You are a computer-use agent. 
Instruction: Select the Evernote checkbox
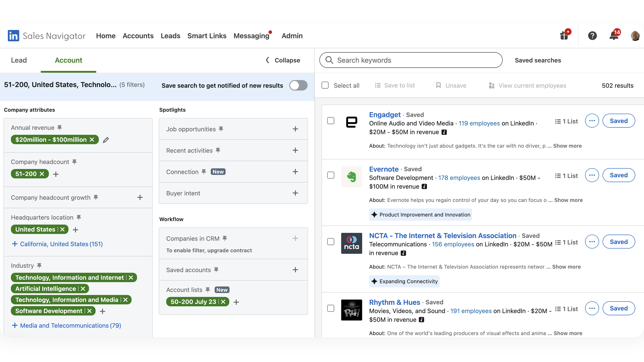pyautogui.click(x=331, y=175)
